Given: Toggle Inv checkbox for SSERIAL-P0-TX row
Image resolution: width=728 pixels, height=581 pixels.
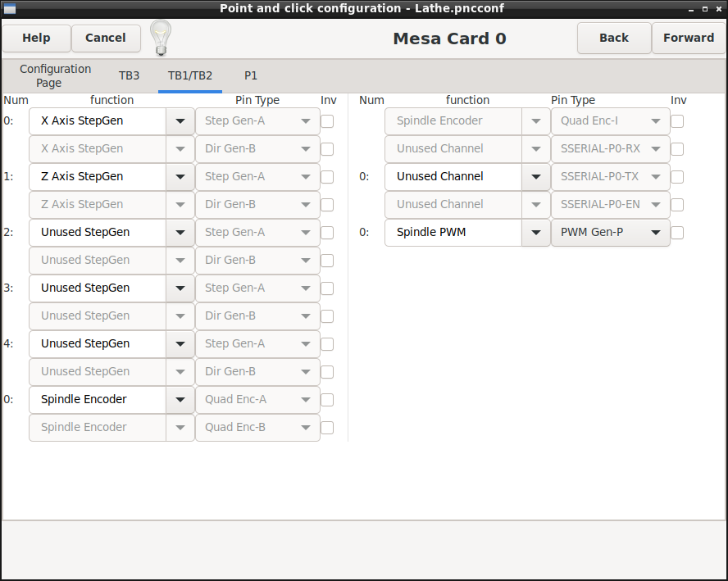Looking at the screenshot, I should (x=677, y=177).
